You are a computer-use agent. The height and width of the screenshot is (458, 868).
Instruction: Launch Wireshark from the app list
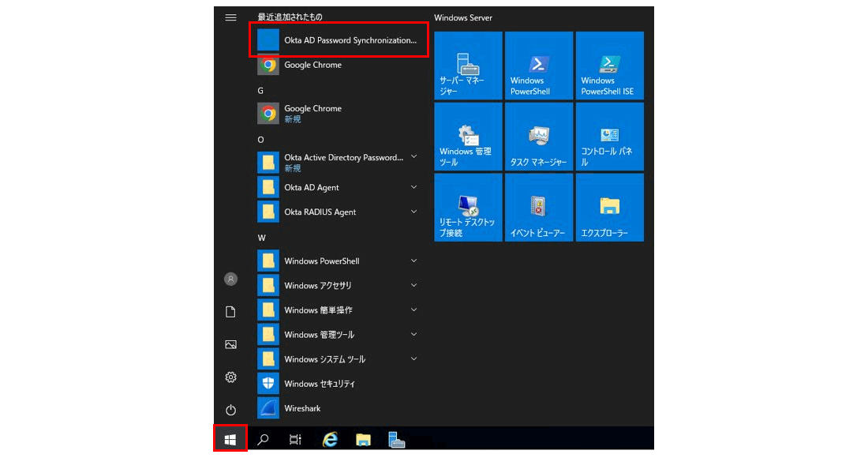click(x=339, y=408)
